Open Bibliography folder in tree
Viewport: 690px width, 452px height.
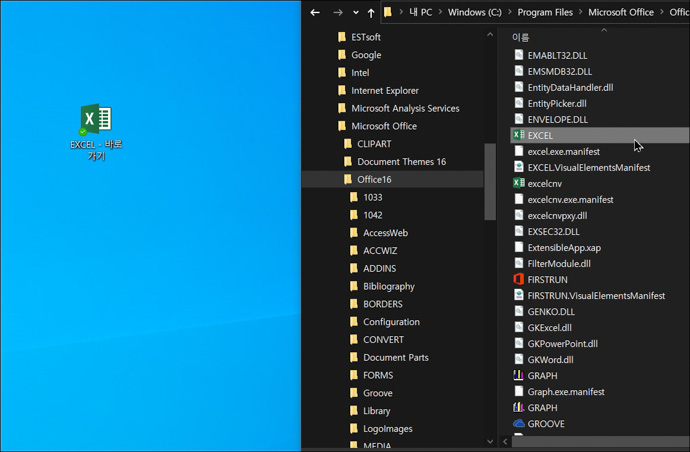pos(389,287)
